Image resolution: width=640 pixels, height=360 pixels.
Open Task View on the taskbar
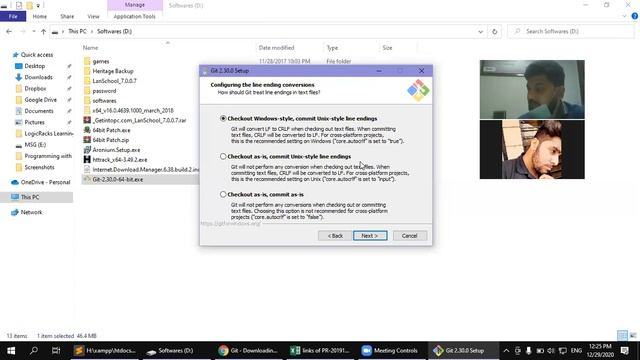pyautogui.click(x=56, y=351)
